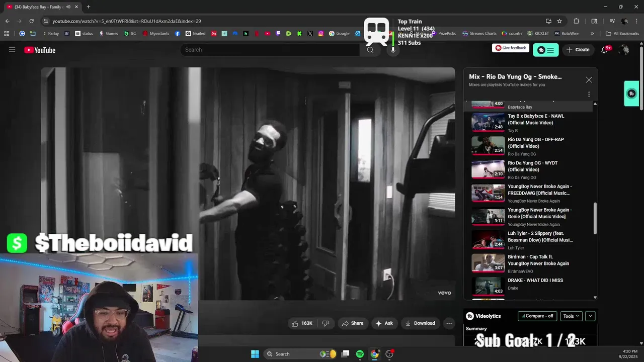This screenshot has width=644, height=362.
Task: Click the Create button
Action: pyautogui.click(x=578, y=50)
